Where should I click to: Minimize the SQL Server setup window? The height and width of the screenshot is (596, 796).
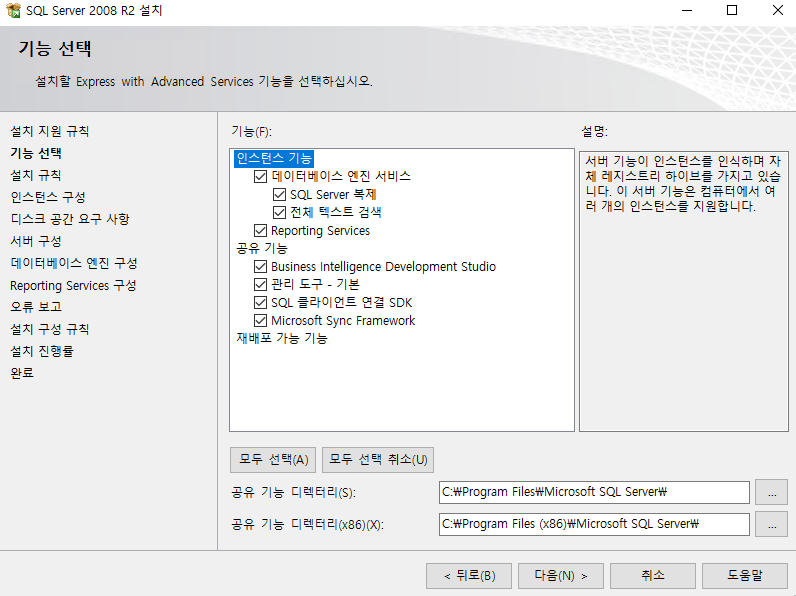tap(687, 10)
